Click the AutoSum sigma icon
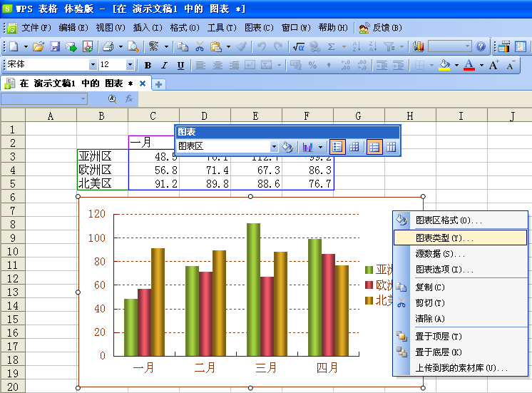This screenshot has width=532, height=393. coord(331,46)
